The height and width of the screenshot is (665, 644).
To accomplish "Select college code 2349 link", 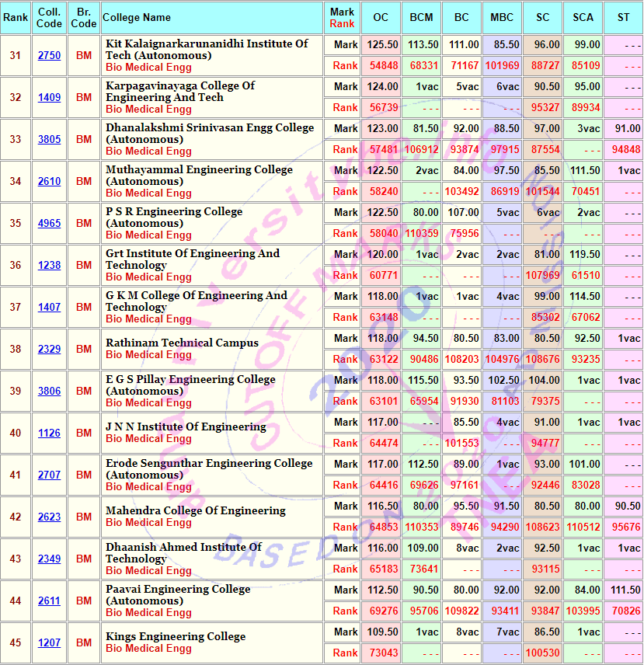I will [49, 559].
